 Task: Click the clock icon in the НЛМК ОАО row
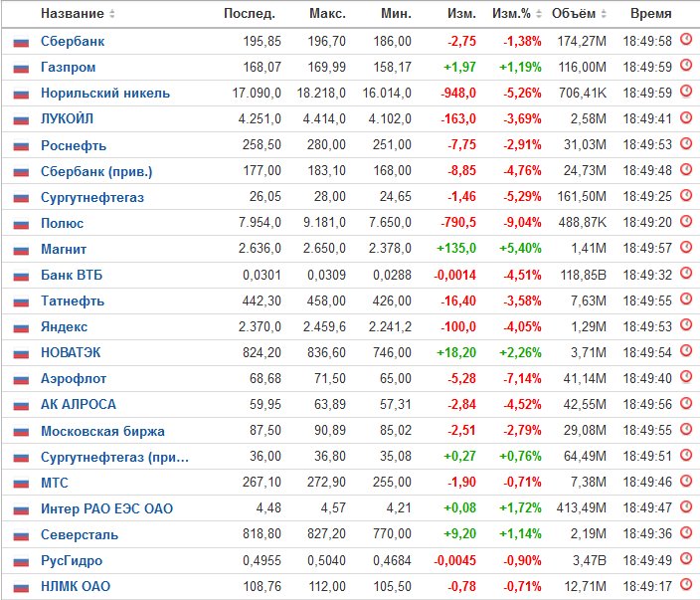686,584
